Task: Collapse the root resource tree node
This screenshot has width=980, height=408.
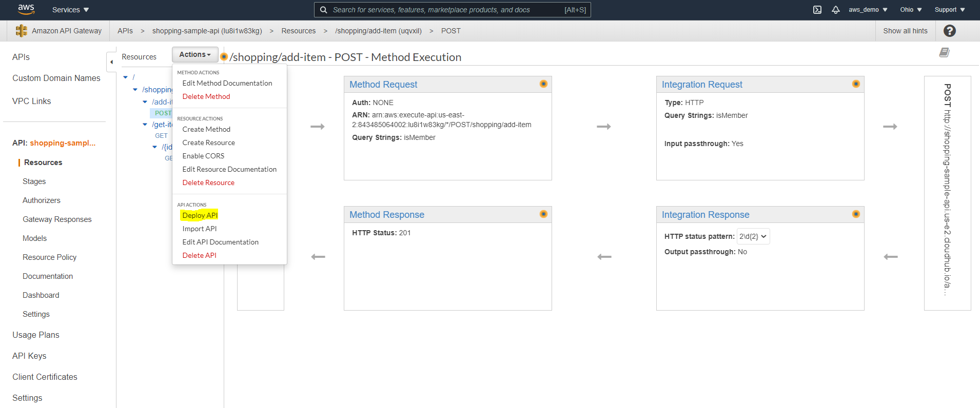Action: tap(125, 77)
